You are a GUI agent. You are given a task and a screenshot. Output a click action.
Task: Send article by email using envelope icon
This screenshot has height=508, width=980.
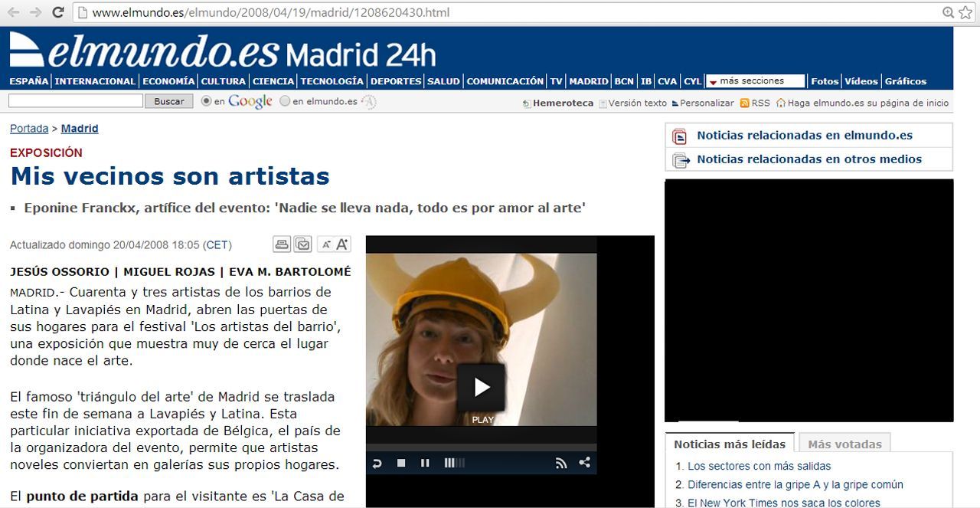click(x=302, y=244)
